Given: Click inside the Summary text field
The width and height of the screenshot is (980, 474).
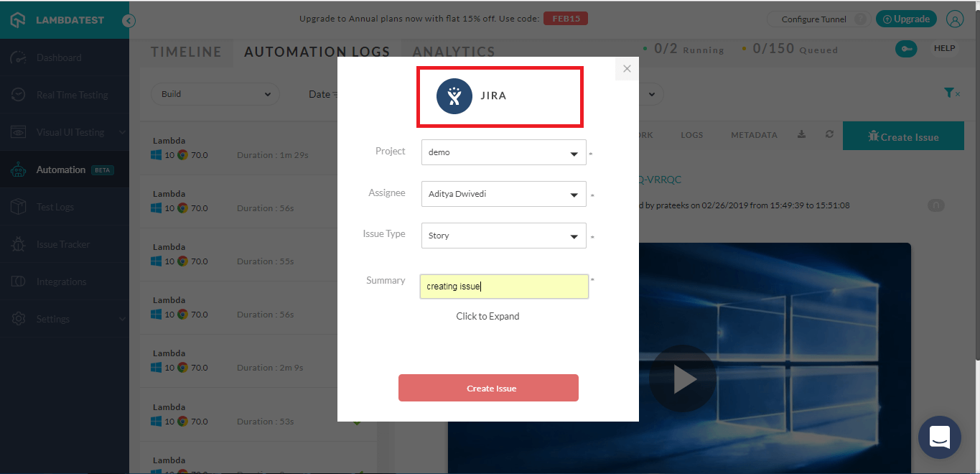Looking at the screenshot, I should pos(503,286).
